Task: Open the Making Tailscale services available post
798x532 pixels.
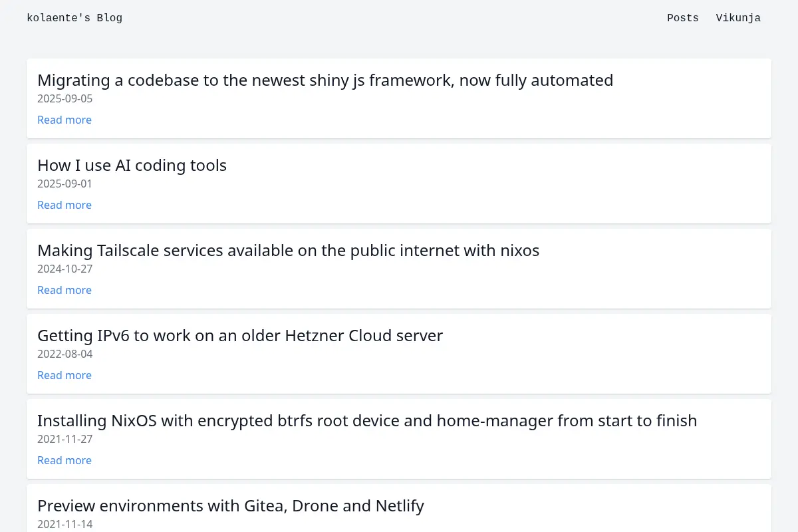Action: click(288, 251)
